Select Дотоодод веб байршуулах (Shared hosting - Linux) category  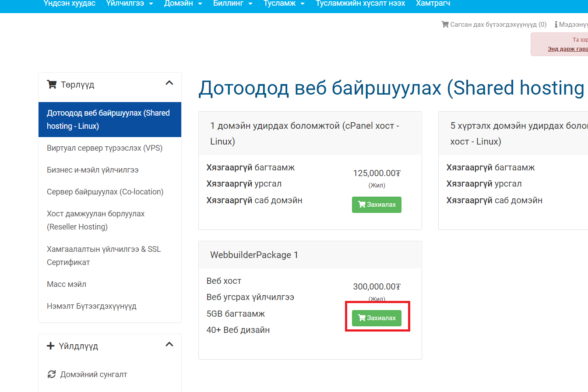click(110, 120)
